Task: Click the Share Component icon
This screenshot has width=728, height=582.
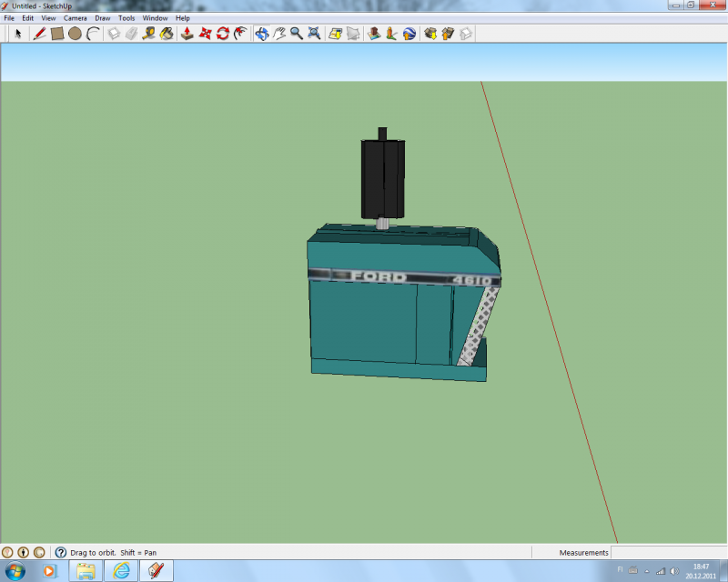Action: pyautogui.click(x=466, y=34)
